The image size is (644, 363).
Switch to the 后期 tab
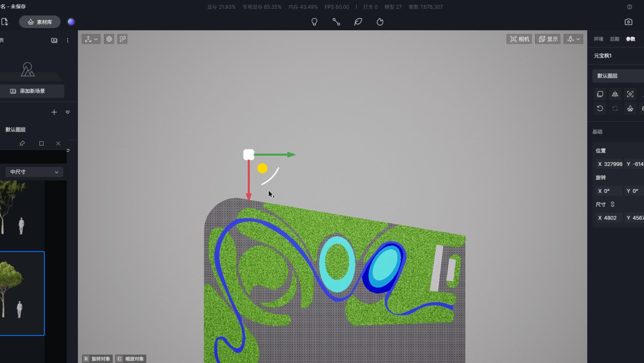[x=614, y=39]
